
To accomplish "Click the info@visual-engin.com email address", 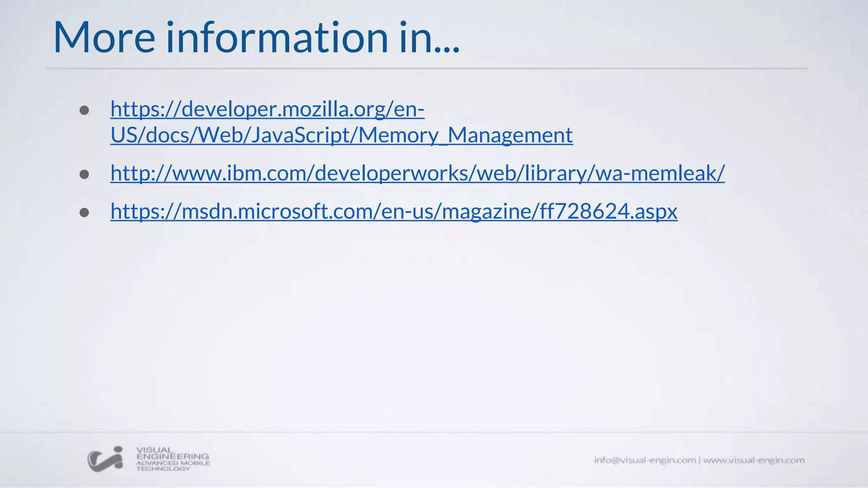I will (644, 460).
